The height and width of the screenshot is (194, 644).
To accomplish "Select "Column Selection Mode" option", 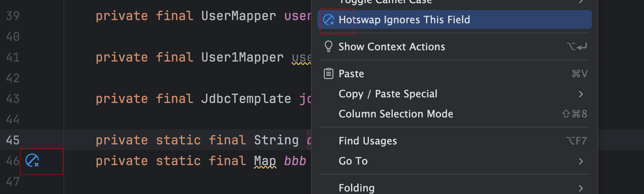I will (x=396, y=114).
